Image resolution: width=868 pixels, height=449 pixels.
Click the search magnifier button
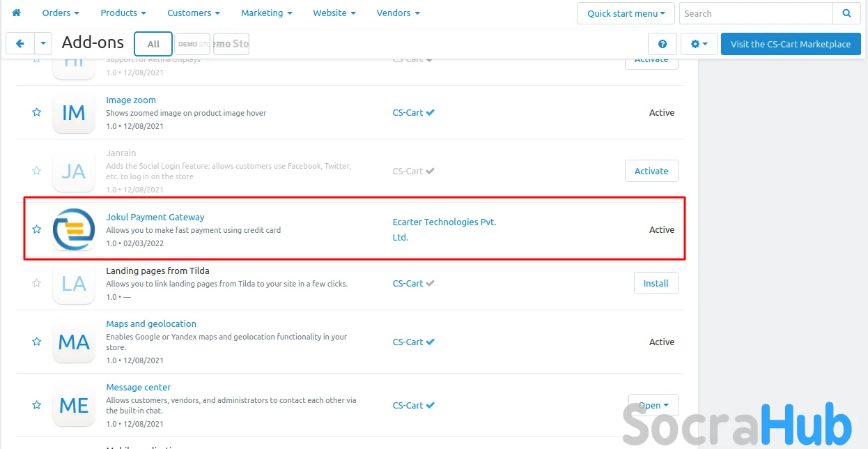click(x=846, y=13)
